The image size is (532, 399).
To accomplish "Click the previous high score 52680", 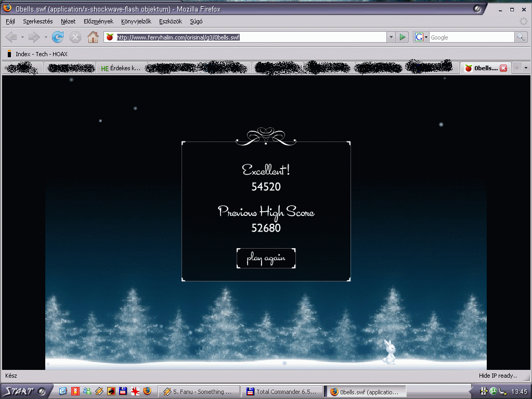I will 266,228.
